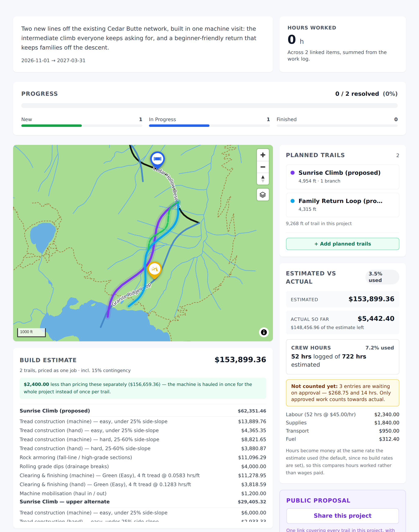This screenshot has height=532, width=419.
Task: Click the BUILD ESTIMATE total $153,899.36
Action: click(x=240, y=360)
